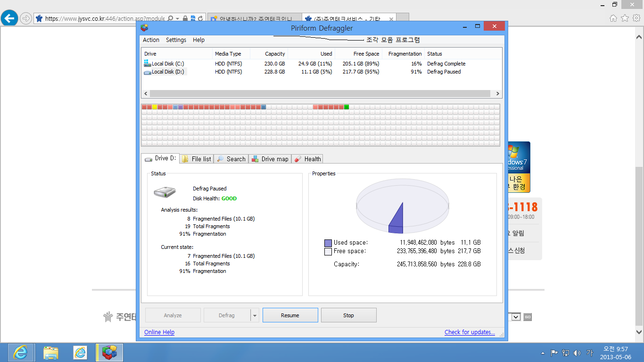Click the browser Refresh icon
The height and width of the screenshot is (362, 644).
coord(200,18)
